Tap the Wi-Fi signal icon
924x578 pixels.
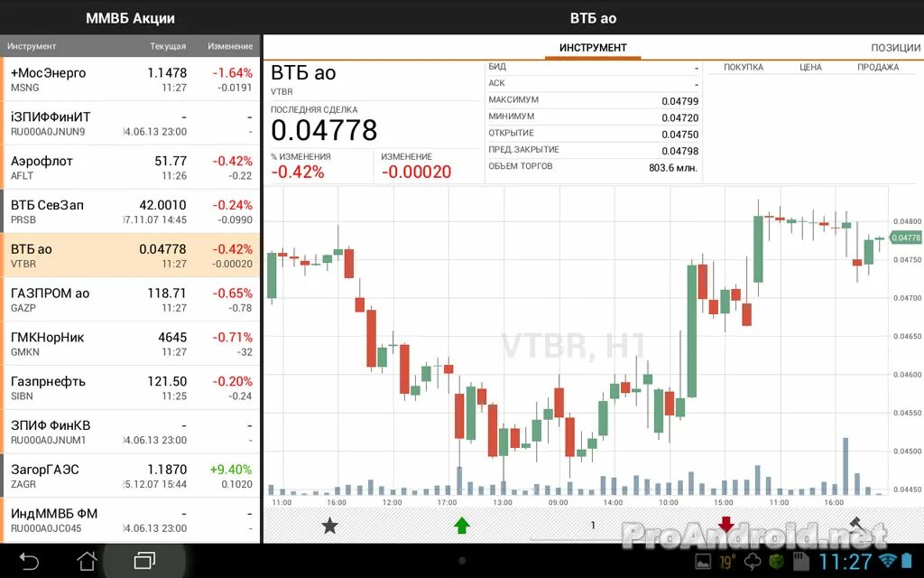pos(886,560)
